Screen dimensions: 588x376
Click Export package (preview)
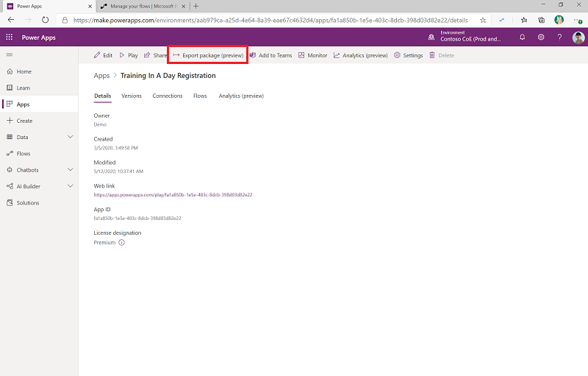[x=208, y=55]
